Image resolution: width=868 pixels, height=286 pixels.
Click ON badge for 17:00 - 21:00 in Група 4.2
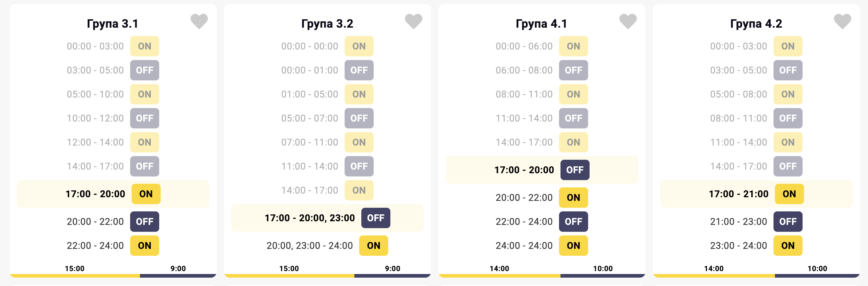point(789,194)
